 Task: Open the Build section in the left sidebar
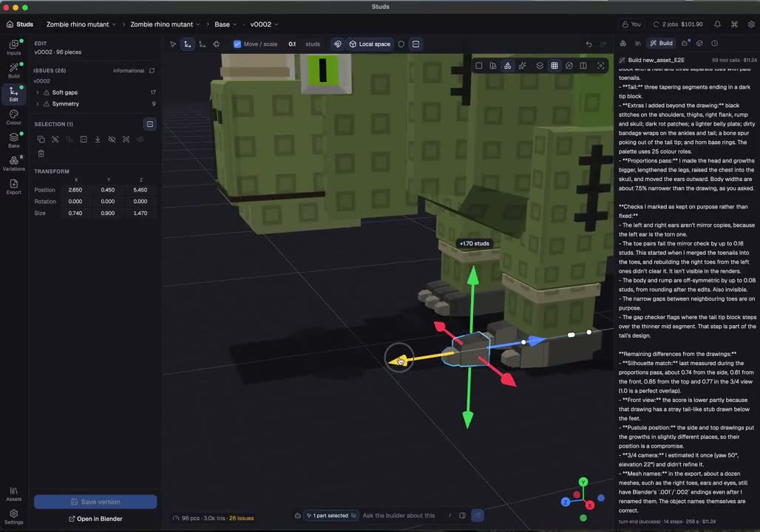tap(13, 71)
